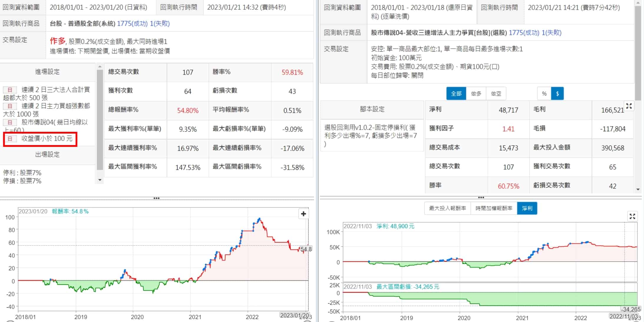Click down arrow of right statistics scrollbar
The height and width of the screenshot is (322, 644).
pos(638,190)
